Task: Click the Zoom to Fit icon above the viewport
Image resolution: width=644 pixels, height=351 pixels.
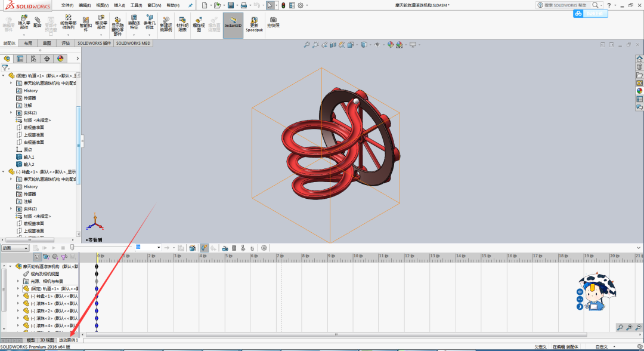Action: (x=306, y=44)
